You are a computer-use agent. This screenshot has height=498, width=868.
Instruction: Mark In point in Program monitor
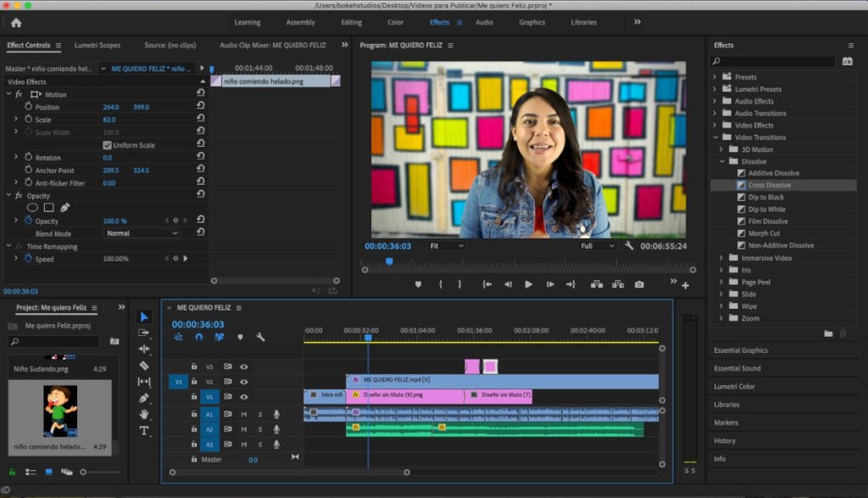point(441,284)
